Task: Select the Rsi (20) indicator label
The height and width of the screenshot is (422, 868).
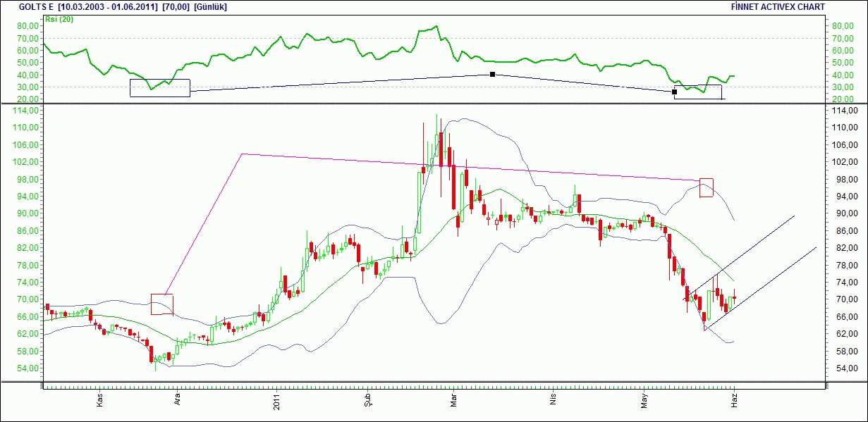Action: click(59, 19)
